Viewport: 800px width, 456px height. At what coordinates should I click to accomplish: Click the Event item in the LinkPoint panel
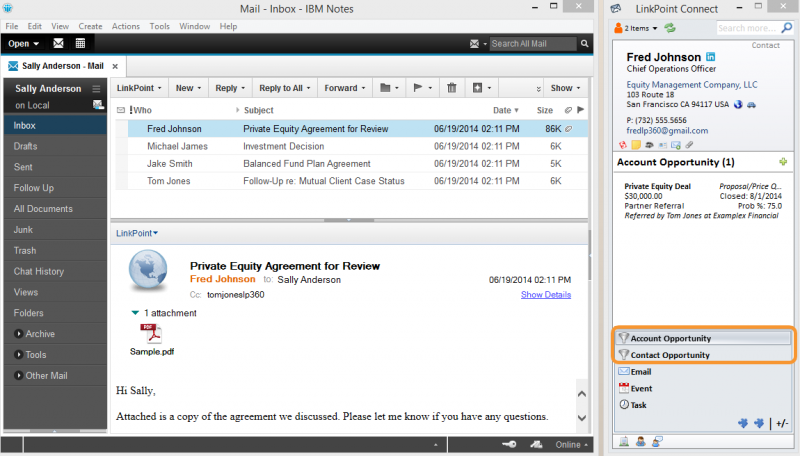(x=704, y=388)
